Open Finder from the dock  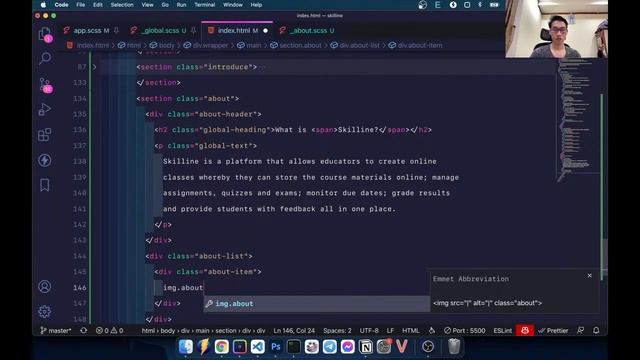[x=186, y=347]
